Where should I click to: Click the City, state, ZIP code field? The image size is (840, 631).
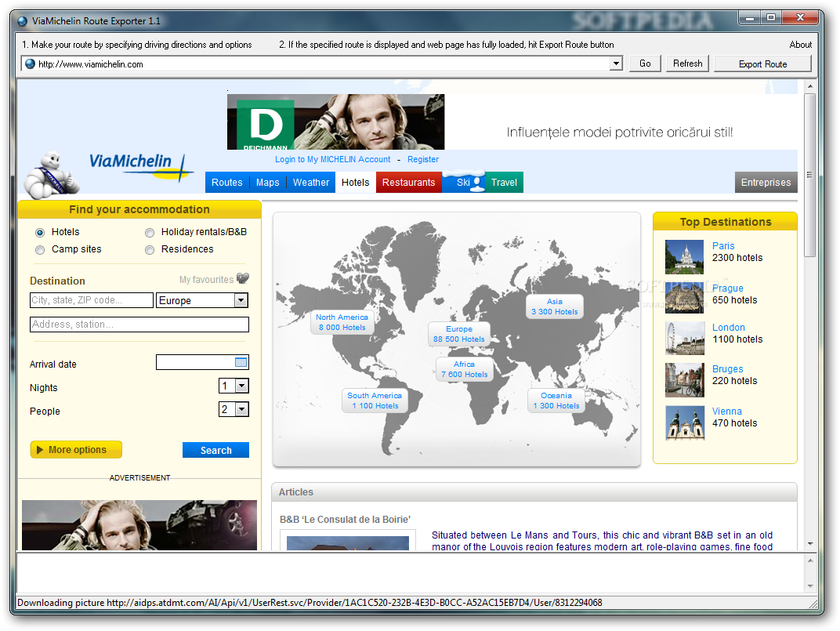pyautogui.click(x=92, y=300)
